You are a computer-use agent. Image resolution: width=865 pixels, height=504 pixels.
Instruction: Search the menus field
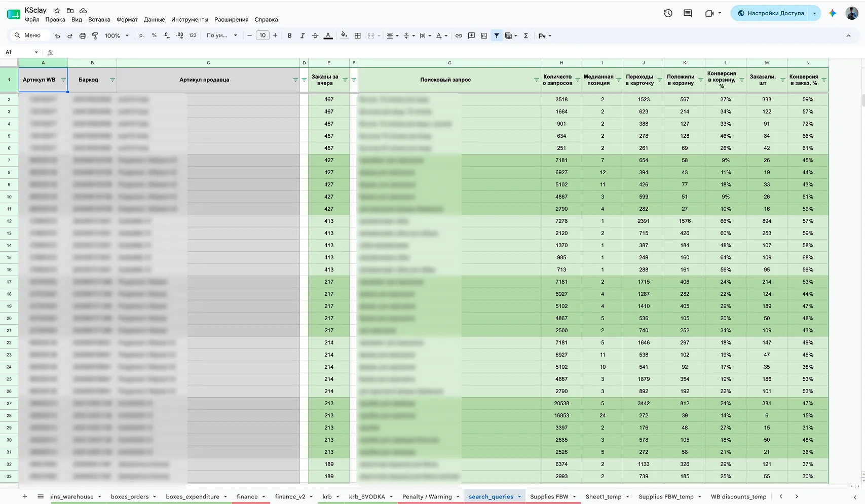point(30,35)
